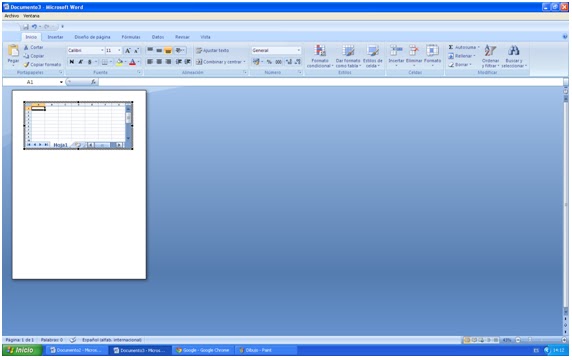Toggle italic (K) formatting
572x360 pixels.
[81, 62]
